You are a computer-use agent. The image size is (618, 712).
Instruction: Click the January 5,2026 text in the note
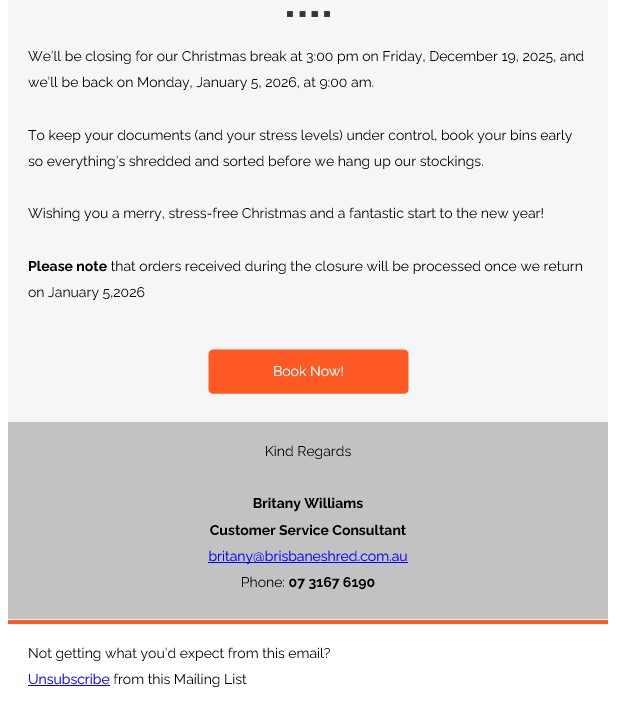point(96,292)
